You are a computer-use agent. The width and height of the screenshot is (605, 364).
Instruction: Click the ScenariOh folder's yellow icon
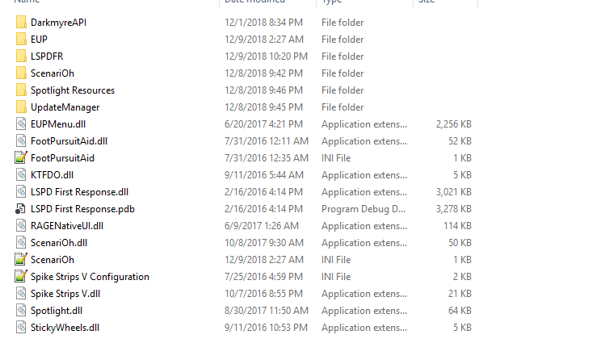21,73
